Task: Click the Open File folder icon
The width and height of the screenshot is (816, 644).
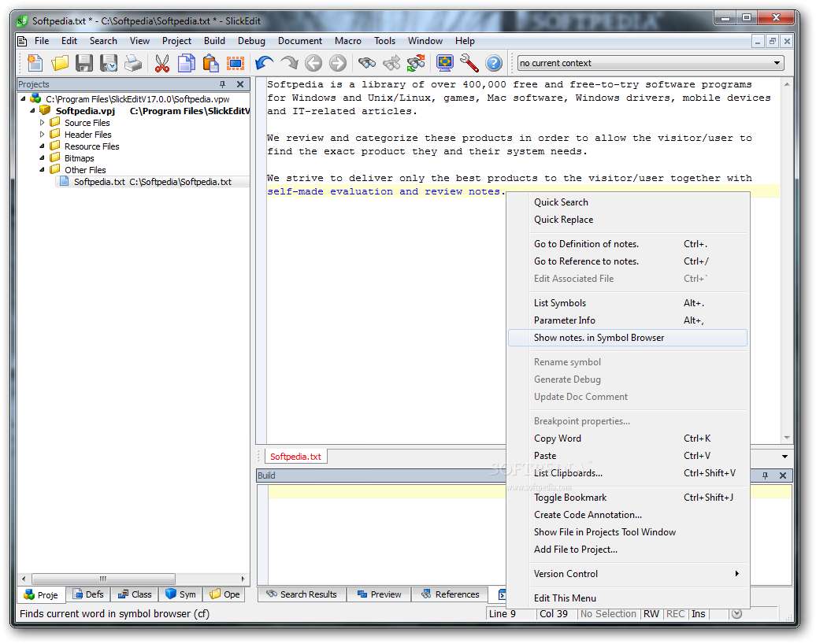Action: click(x=60, y=63)
